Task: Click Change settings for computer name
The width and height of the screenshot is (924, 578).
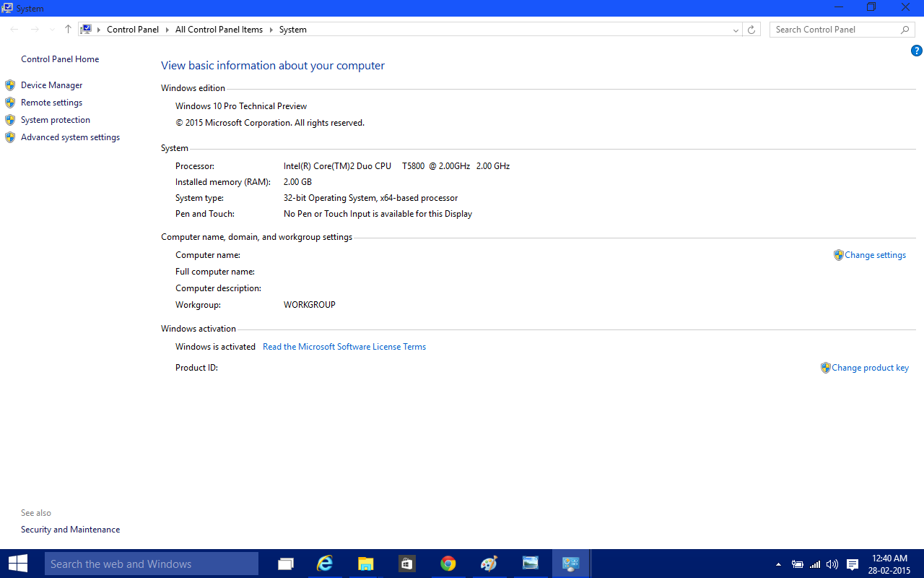Action: coord(875,255)
